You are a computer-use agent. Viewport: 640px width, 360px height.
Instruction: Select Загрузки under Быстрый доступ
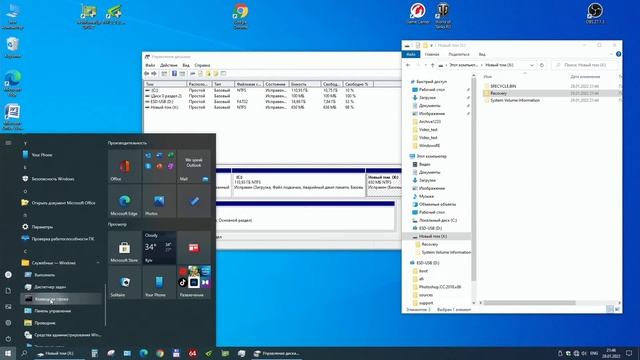point(427,98)
